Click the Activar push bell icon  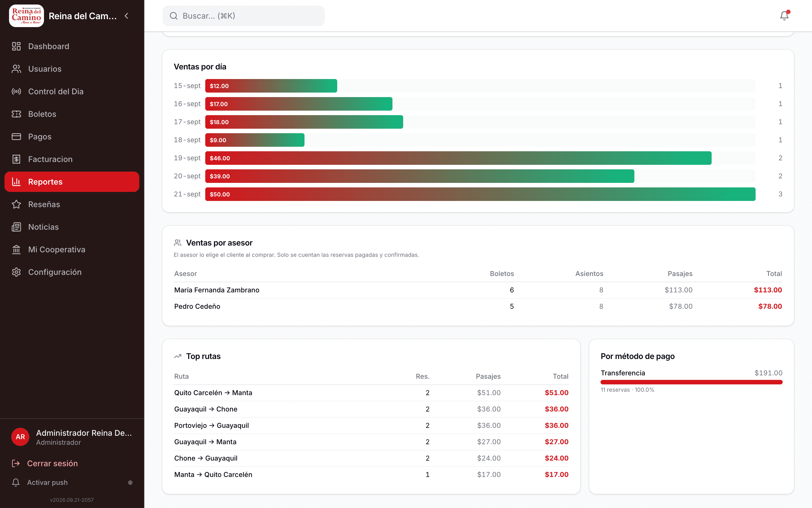(x=16, y=483)
